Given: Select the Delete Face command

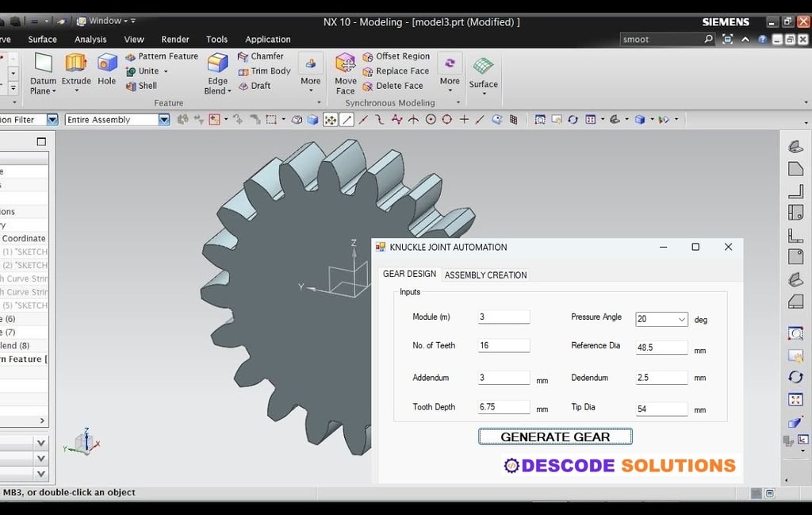Looking at the screenshot, I should [393, 86].
